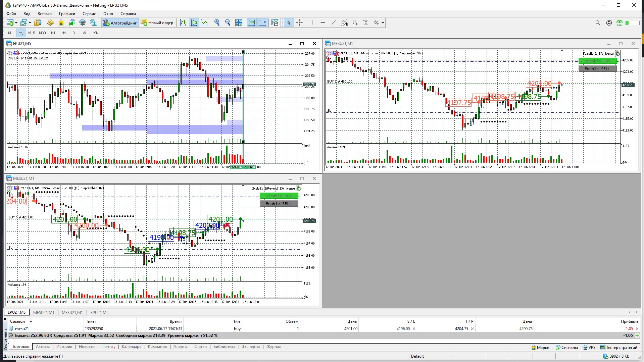Viewport: 644px width, 362px height.
Task: Open the Find a Trader search icon
Action: tap(93, 23)
